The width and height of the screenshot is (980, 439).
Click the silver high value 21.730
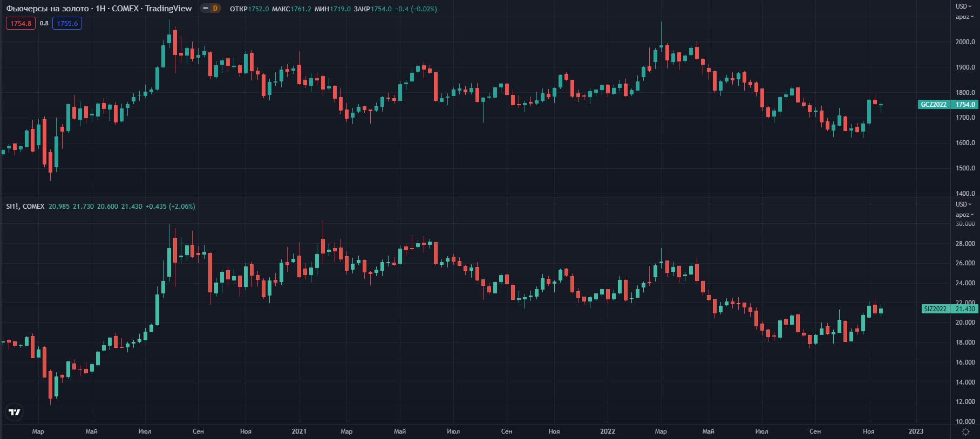[x=83, y=207]
